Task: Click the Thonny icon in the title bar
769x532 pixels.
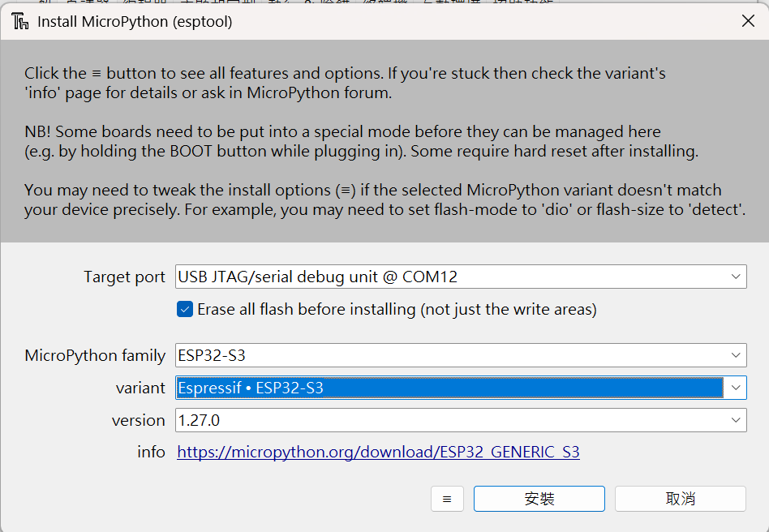Action: (x=21, y=22)
